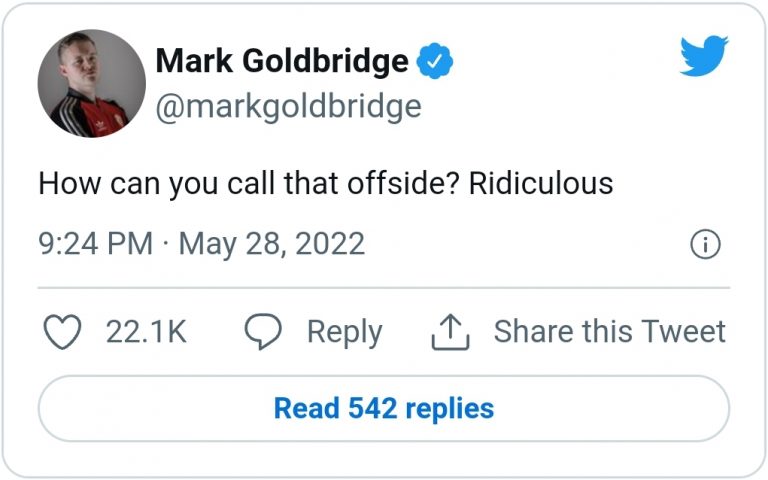Open Mark Goldbridge's profile picture

point(91,83)
